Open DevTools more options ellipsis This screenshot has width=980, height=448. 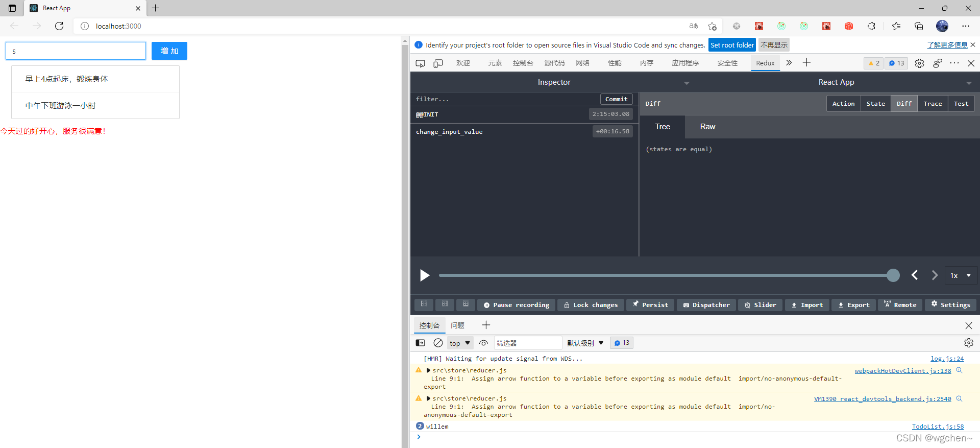[x=954, y=63]
